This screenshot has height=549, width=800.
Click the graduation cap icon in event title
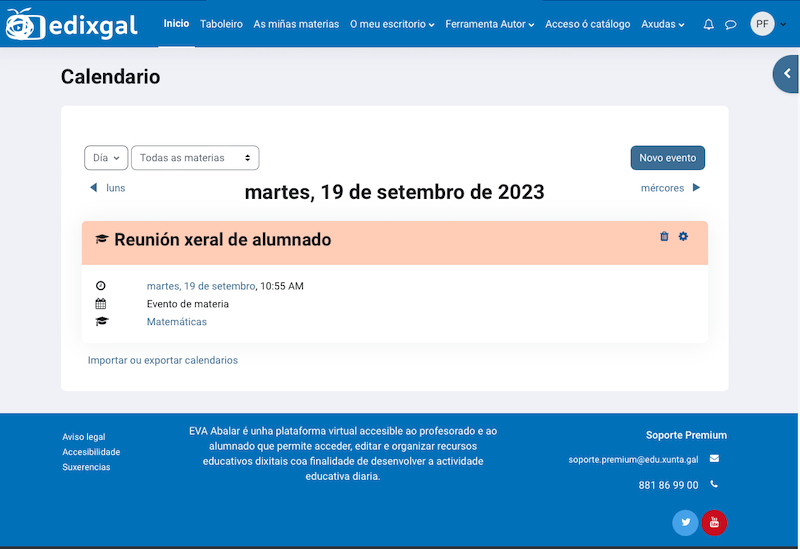[x=102, y=239]
